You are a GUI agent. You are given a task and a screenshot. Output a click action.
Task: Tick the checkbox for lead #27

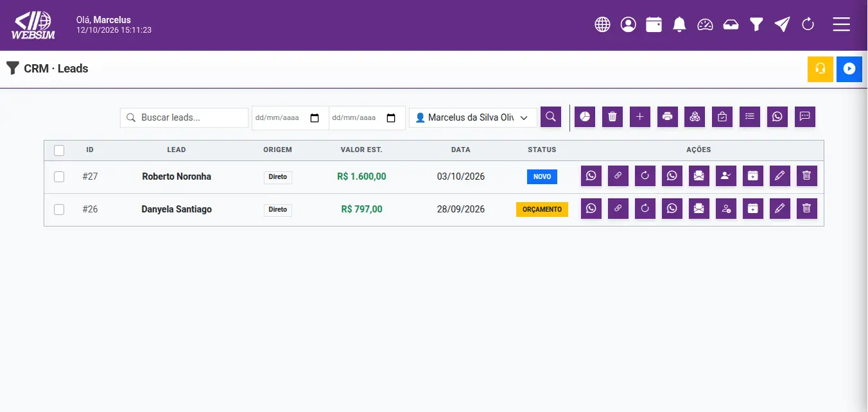point(59,176)
